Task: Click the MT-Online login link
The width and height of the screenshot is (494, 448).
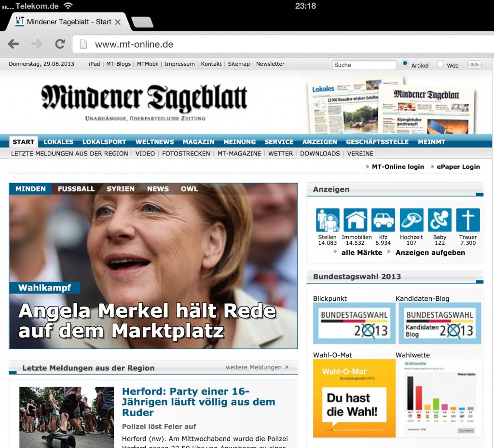Action: [x=398, y=167]
